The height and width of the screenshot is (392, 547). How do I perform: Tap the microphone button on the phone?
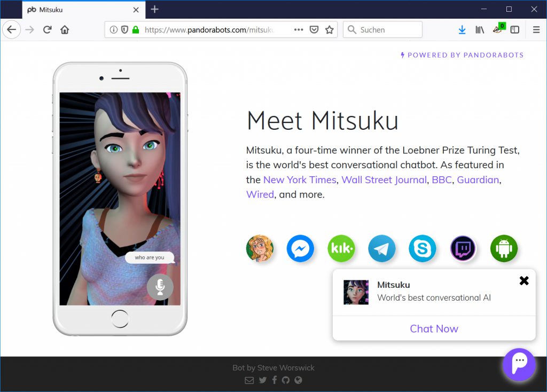pyautogui.click(x=160, y=287)
